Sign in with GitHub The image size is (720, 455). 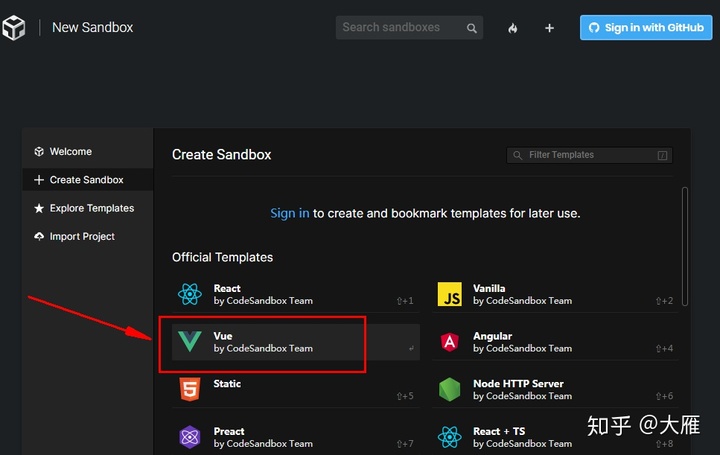(x=646, y=28)
